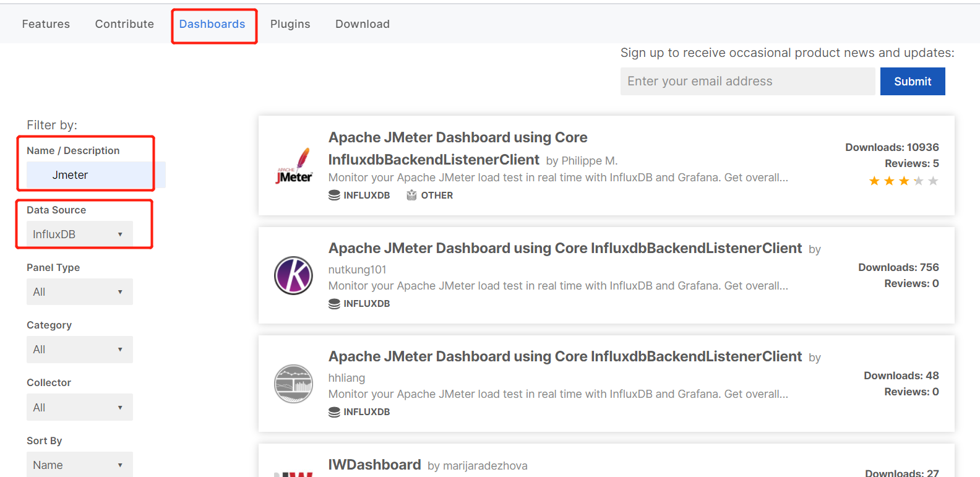Click the "hhliang" author text
Screen dimensions: 980x477
(346, 378)
